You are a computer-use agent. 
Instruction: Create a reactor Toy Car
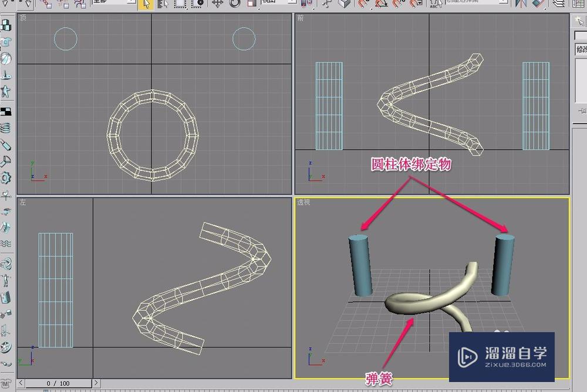coord(6,211)
